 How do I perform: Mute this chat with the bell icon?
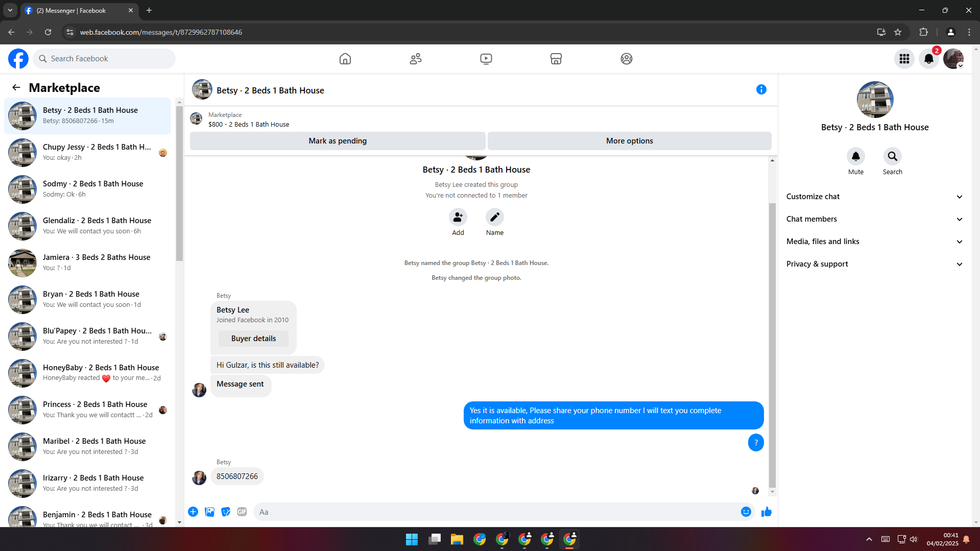(x=856, y=156)
